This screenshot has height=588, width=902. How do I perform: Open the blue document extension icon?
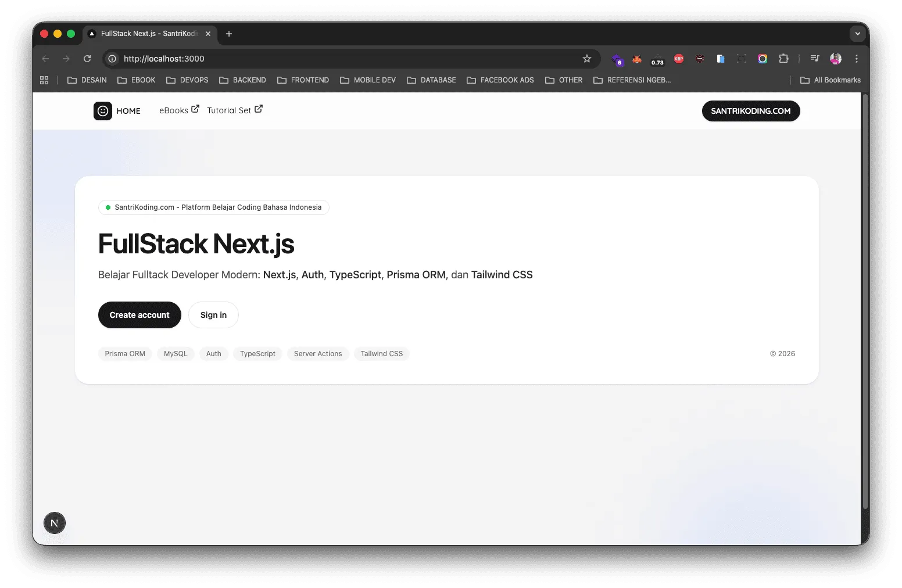click(x=721, y=59)
